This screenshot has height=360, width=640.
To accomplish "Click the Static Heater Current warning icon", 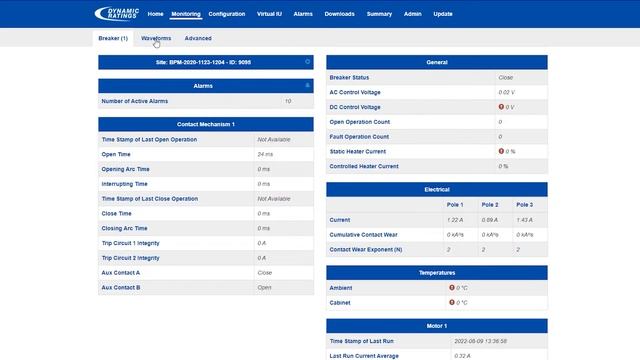I will (501, 151).
